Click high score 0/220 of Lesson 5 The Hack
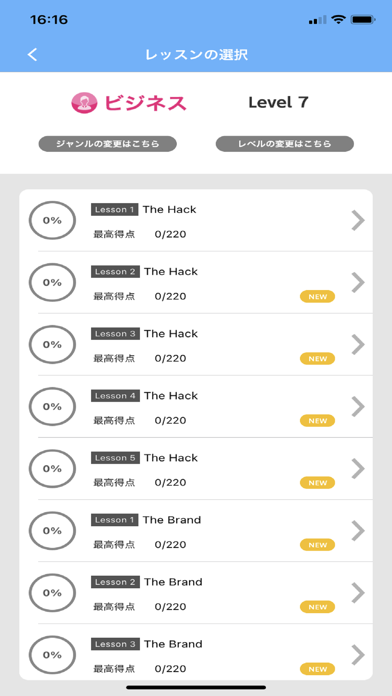This screenshot has height=696, width=392. 170,482
